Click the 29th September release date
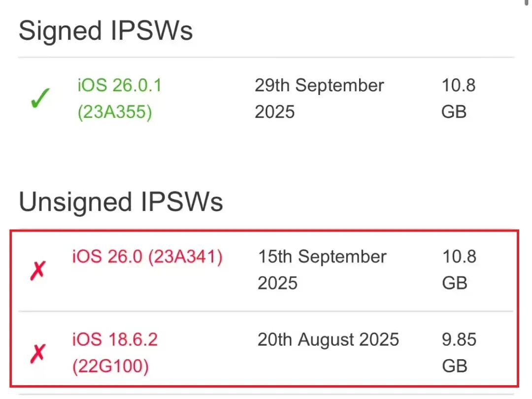 pos(319,86)
